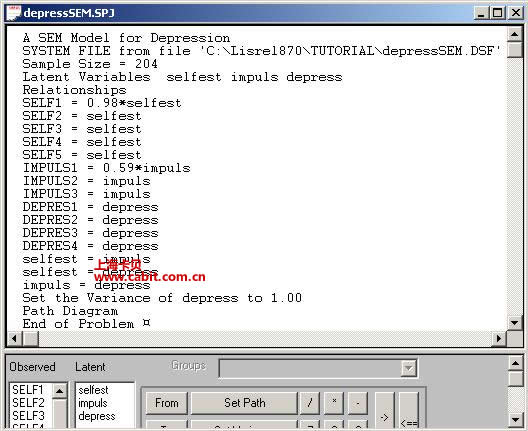The height and width of the screenshot is (431, 528).
Task: Select SELF1 in the Observed list
Action: (28, 390)
